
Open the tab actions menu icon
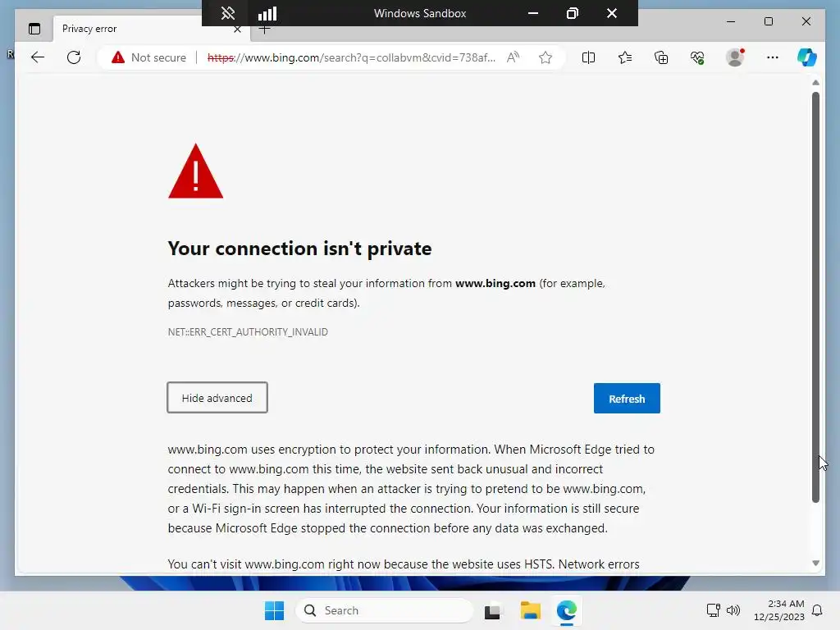(34, 29)
